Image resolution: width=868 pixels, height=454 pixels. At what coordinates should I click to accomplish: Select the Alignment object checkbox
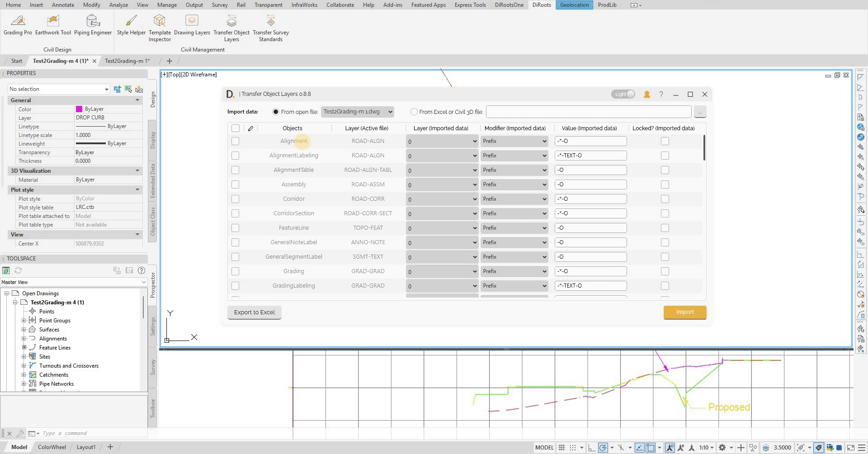(235, 141)
